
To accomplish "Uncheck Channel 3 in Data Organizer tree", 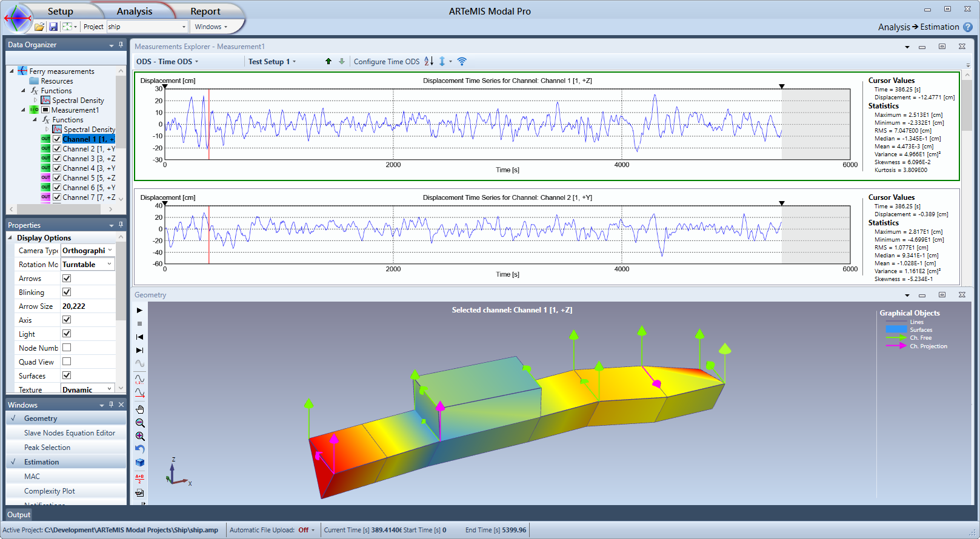I will (57, 159).
